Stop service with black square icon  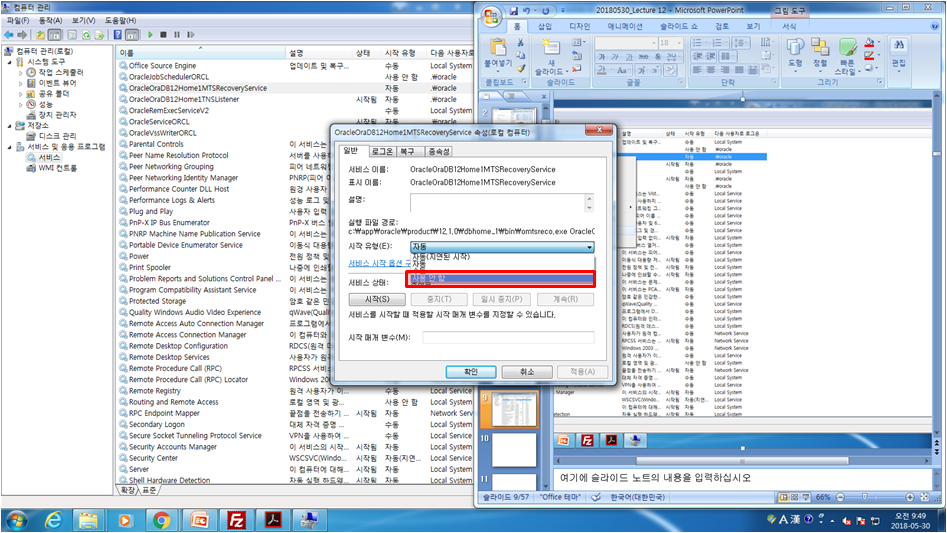pos(163,35)
